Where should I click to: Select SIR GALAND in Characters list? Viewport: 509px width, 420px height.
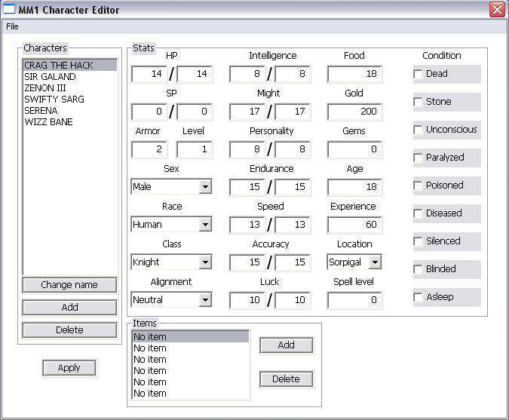coord(70,77)
